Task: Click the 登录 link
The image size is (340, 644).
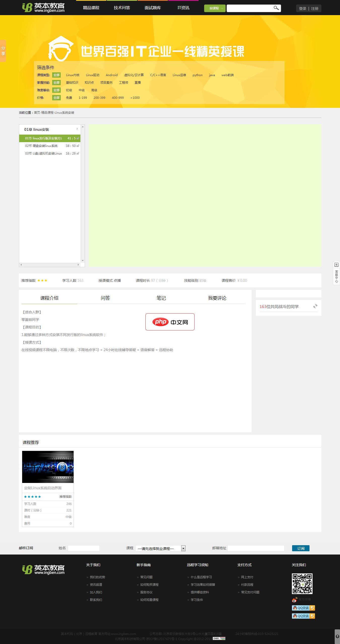Action: (x=302, y=9)
